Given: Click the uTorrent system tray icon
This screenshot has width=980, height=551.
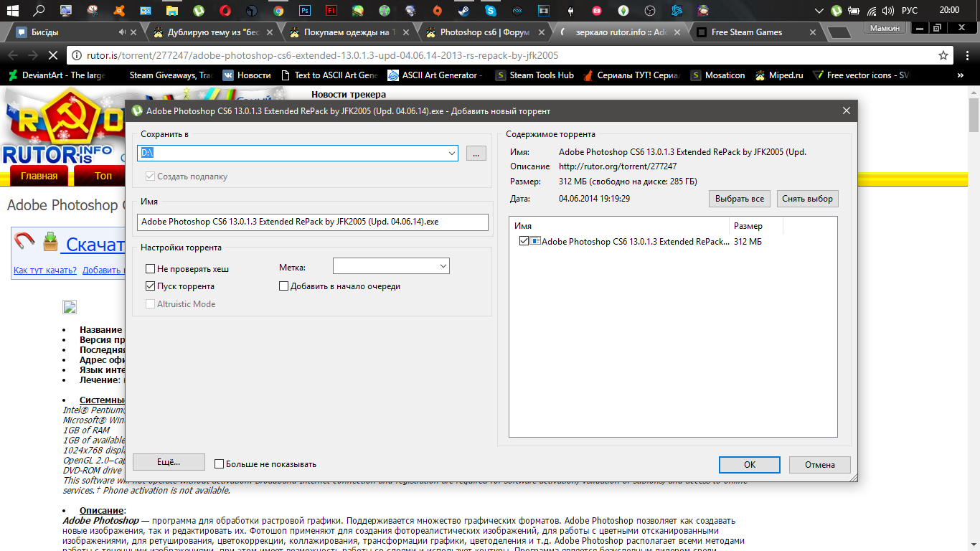Looking at the screenshot, I should [837, 11].
